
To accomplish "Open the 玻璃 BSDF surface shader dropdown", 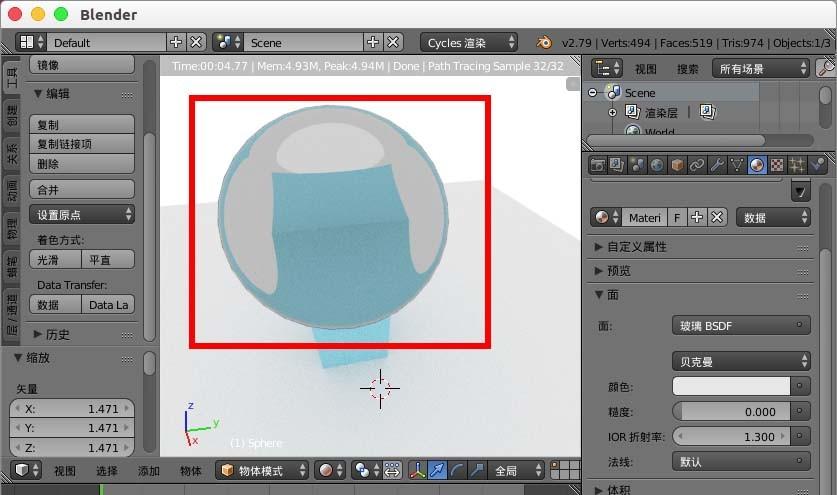I will (x=741, y=325).
